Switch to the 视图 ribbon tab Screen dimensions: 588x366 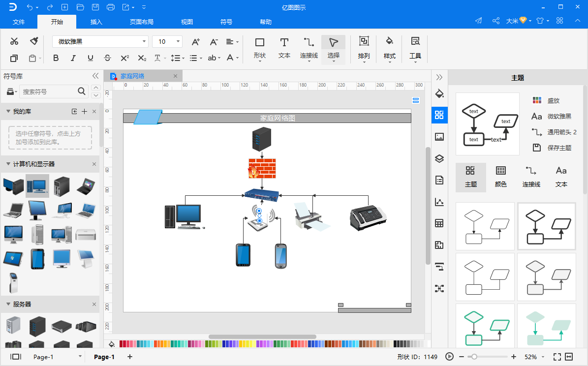pyautogui.click(x=187, y=22)
